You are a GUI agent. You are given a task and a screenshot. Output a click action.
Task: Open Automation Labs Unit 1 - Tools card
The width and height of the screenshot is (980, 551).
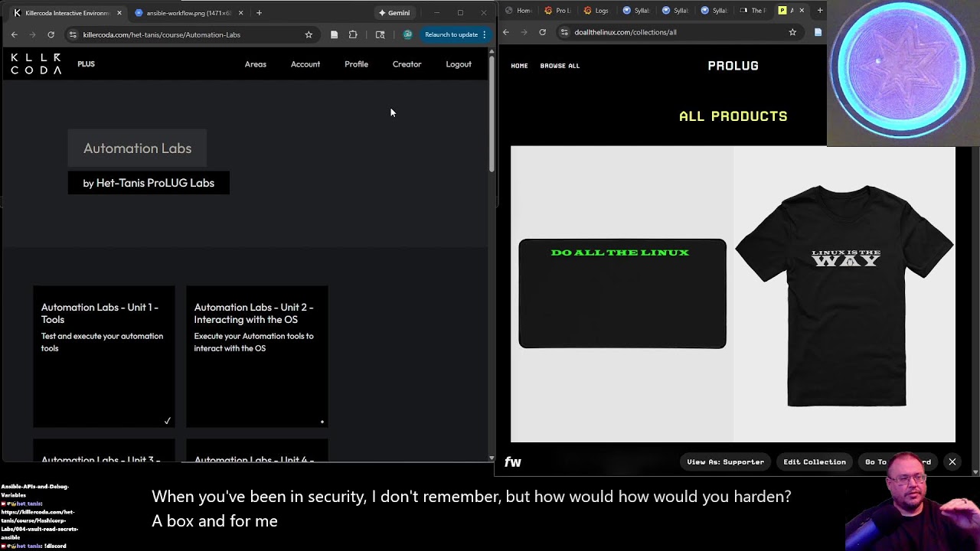click(104, 357)
